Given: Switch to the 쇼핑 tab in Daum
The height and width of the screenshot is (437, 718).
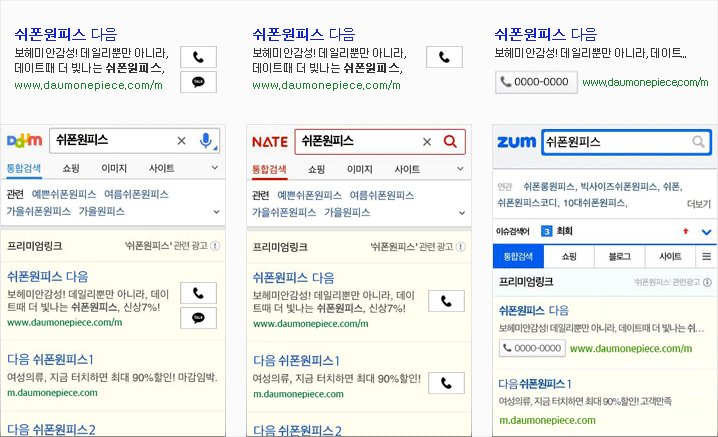Looking at the screenshot, I should (x=71, y=168).
